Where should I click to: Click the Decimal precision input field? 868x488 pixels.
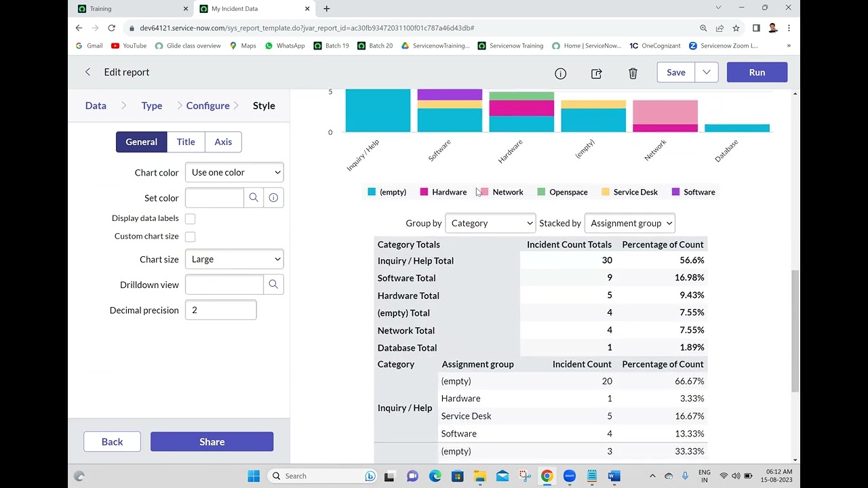pyautogui.click(x=220, y=310)
